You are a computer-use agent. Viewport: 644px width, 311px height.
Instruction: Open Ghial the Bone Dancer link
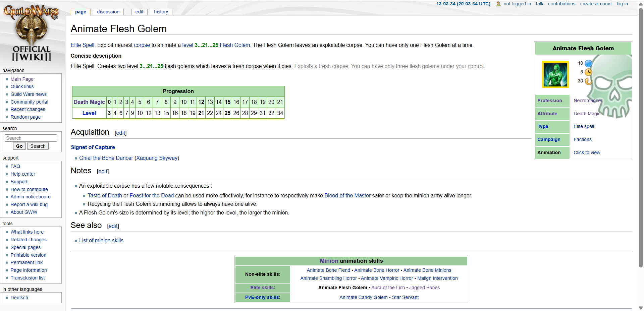pyautogui.click(x=106, y=158)
